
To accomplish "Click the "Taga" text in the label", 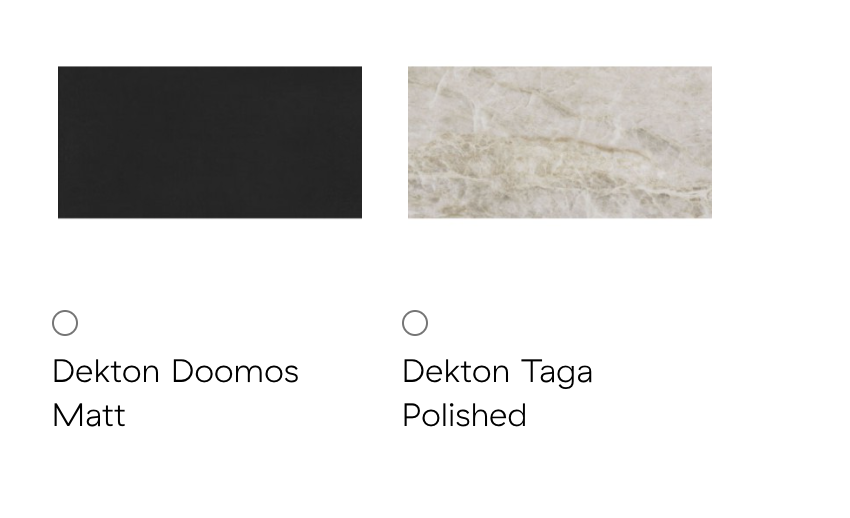I will (x=557, y=373).
